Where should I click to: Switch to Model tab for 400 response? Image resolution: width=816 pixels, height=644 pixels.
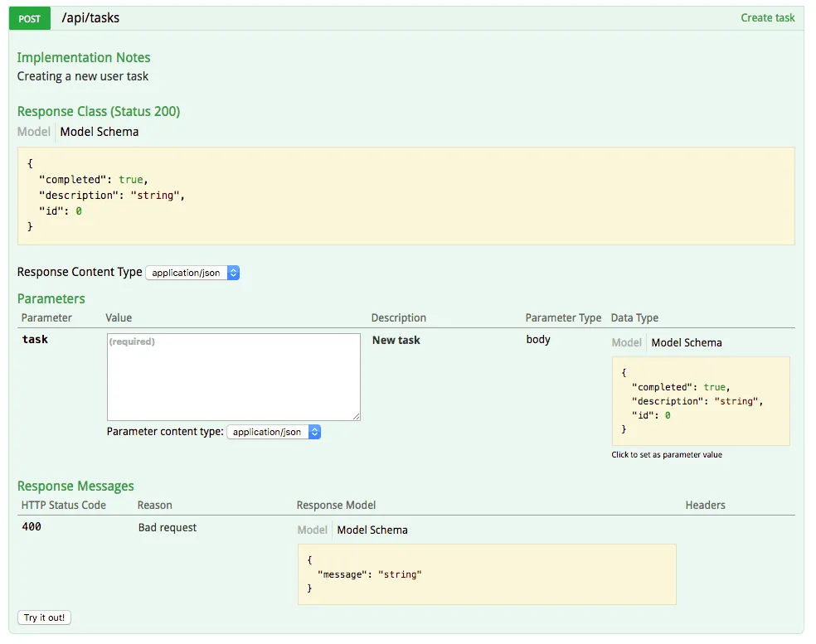coord(313,530)
